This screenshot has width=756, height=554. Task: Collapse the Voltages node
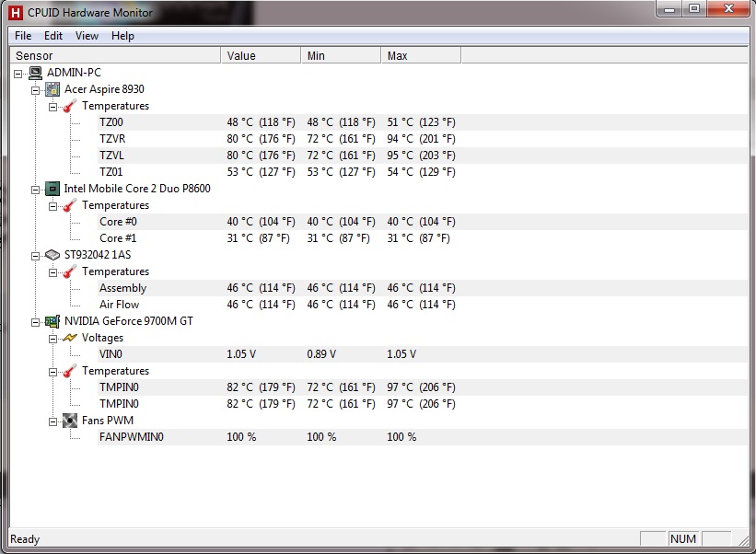point(53,339)
